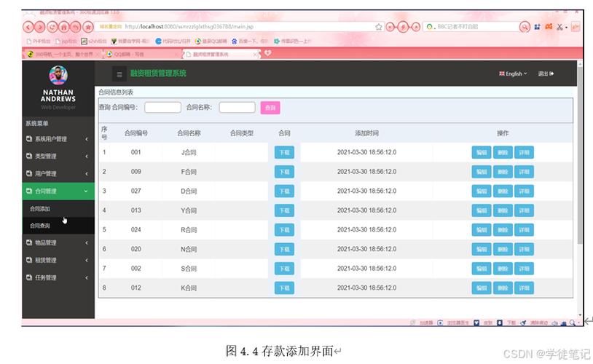Collapse the 合同管理 sidebar menu
593x364 pixels.
tap(58, 191)
